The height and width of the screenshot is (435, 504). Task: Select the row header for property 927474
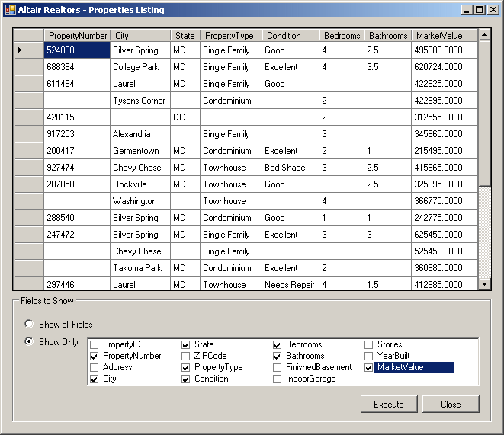[29, 168]
